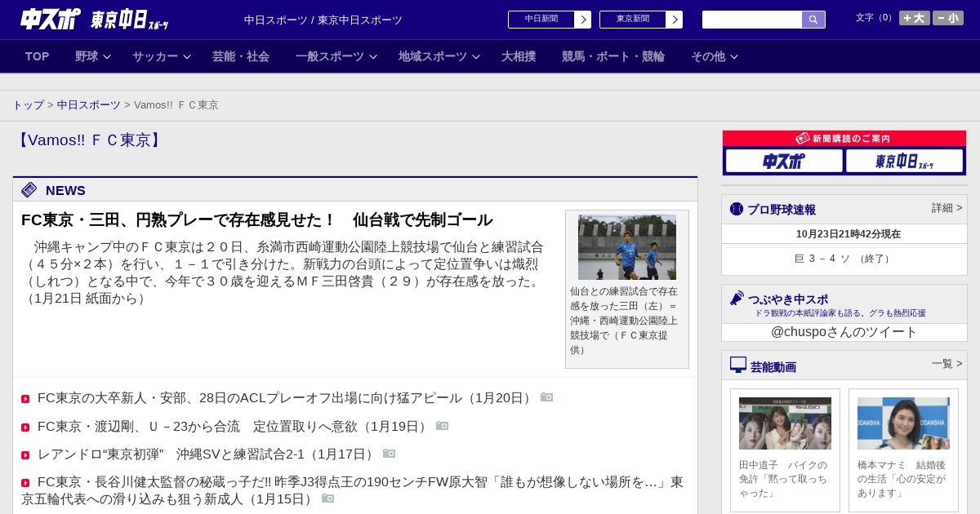Screen dimensions: 980x514
Task: Open the 野球 menu
Action: [x=87, y=56]
